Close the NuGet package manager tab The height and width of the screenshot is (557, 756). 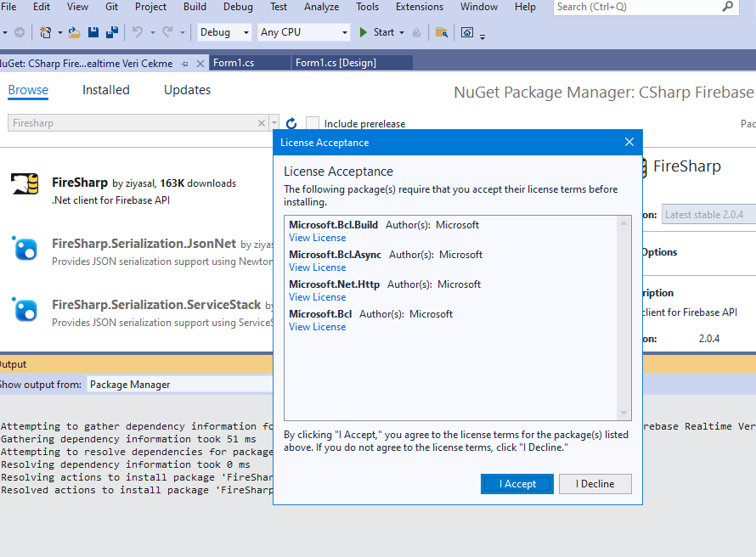coord(200,64)
